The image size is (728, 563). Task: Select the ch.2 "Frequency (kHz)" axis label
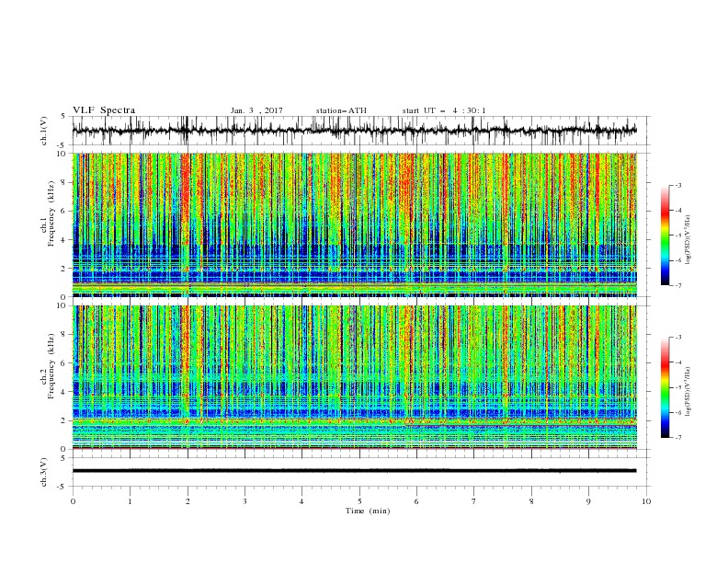click(51, 366)
